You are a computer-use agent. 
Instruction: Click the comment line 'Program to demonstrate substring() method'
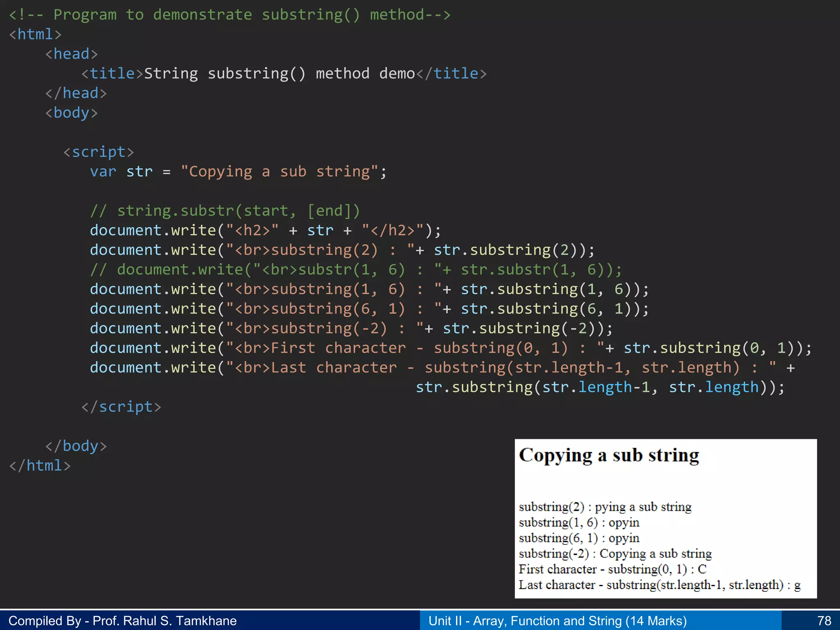click(230, 15)
